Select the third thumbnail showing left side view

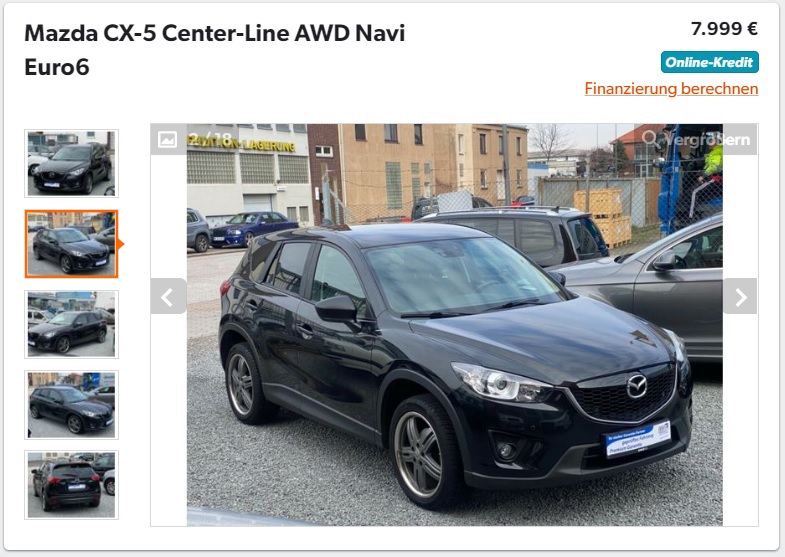pos(72,324)
